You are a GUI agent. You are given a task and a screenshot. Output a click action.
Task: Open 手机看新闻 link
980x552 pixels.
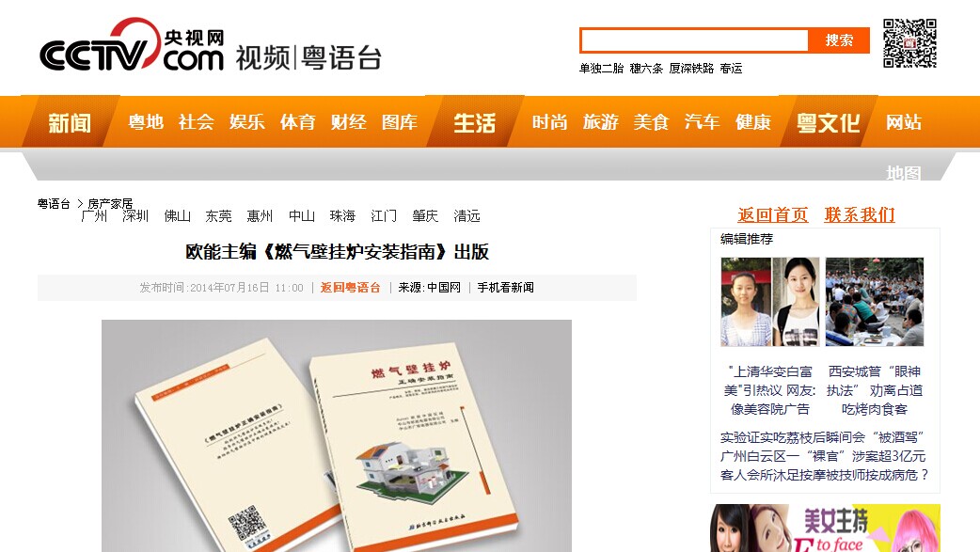505,288
